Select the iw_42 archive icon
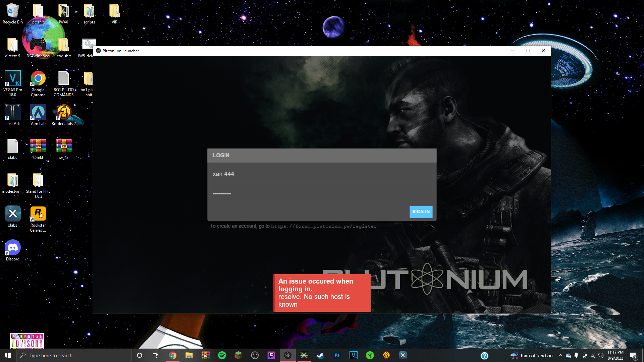644x362 pixels. (64, 149)
